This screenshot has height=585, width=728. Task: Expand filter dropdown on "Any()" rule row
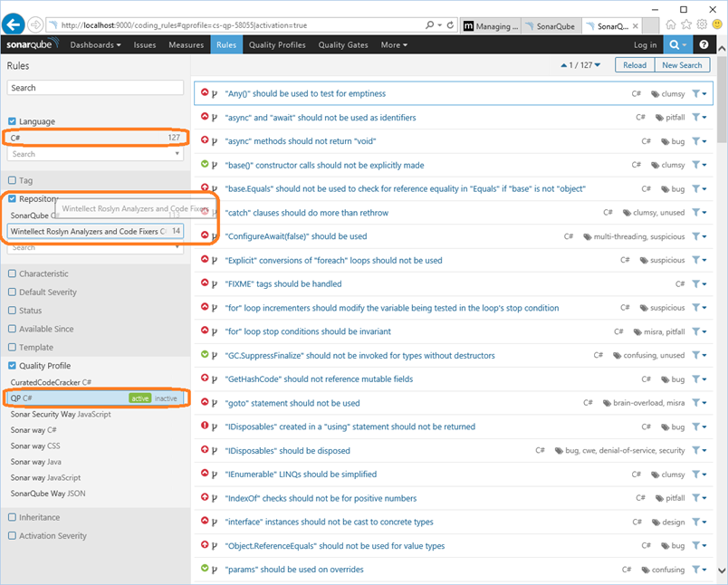[x=704, y=94]
